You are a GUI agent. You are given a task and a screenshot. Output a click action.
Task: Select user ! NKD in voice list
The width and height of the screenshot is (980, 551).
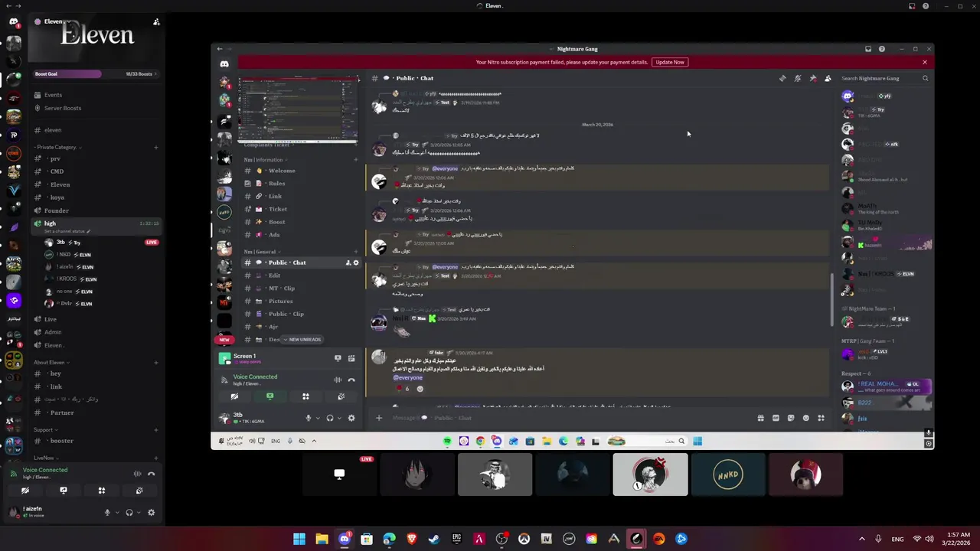(x=69, y=255)
